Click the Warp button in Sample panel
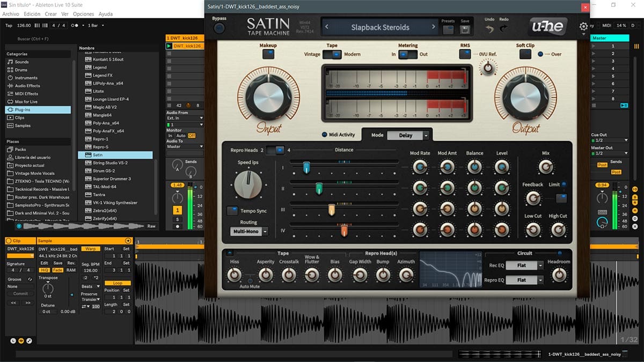 pos(91,249)
